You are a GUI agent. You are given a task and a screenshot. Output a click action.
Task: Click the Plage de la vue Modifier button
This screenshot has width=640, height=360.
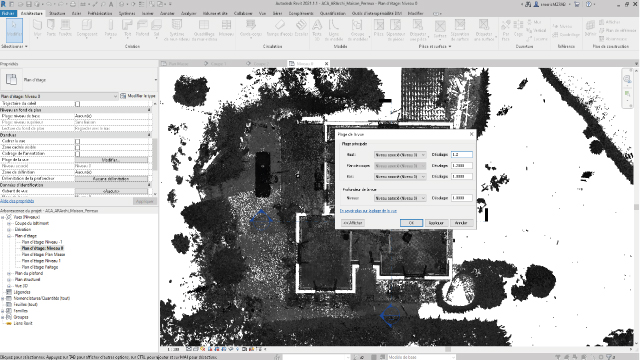coord(111,160)
